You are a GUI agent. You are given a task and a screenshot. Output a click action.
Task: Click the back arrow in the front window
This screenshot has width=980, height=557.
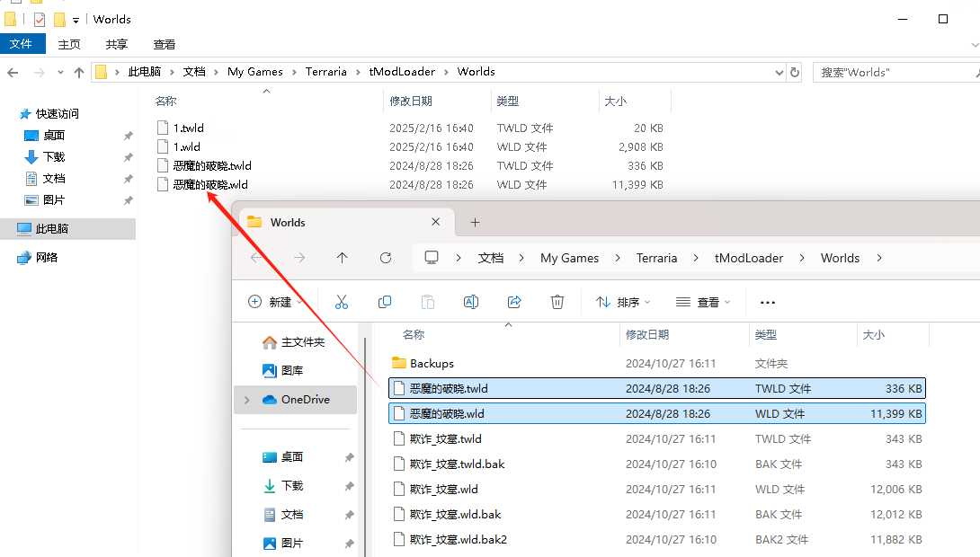click(x=256, y=258)
